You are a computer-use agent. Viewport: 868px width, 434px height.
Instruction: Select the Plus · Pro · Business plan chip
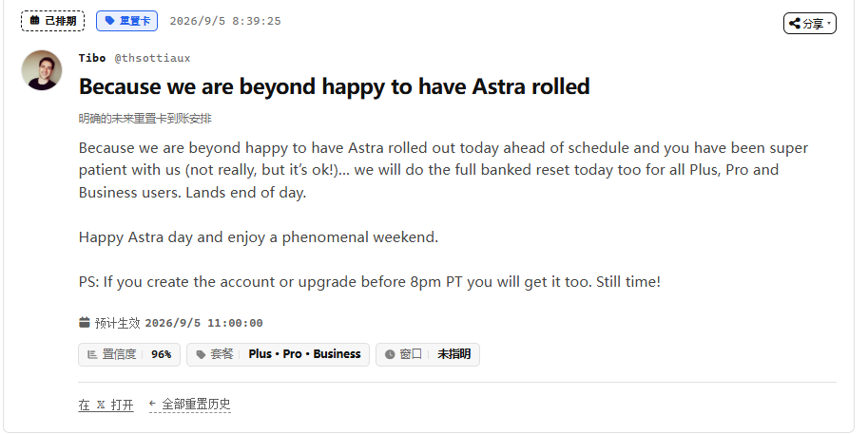[278, 354]
